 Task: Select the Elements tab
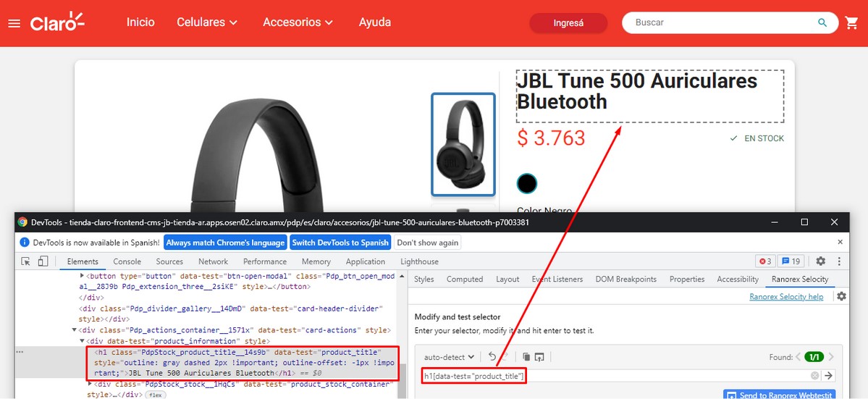click(x=83, y=261)
